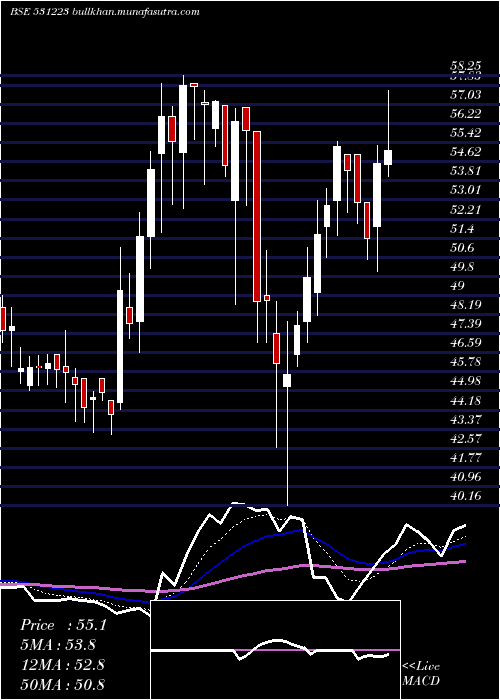Click inside the MACD inset panel
The height and width of the screenshot is (700, 500).
275,650
